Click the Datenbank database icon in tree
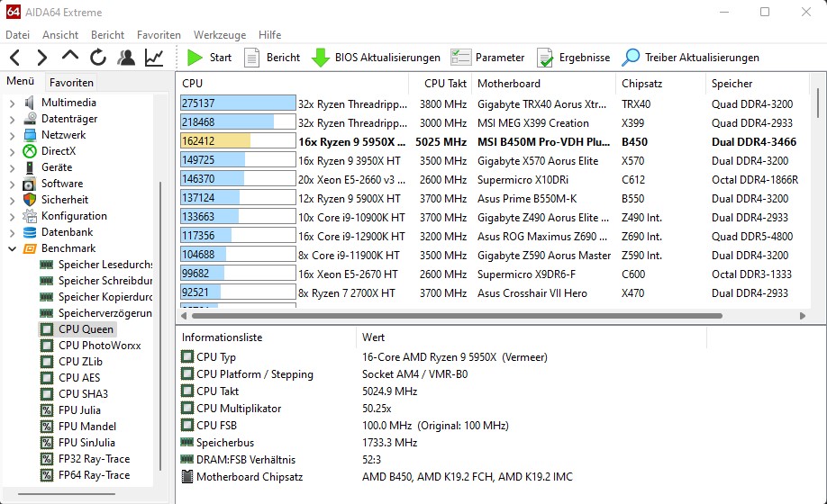Screen dimensions: 827x504 [x=30, y=232]
